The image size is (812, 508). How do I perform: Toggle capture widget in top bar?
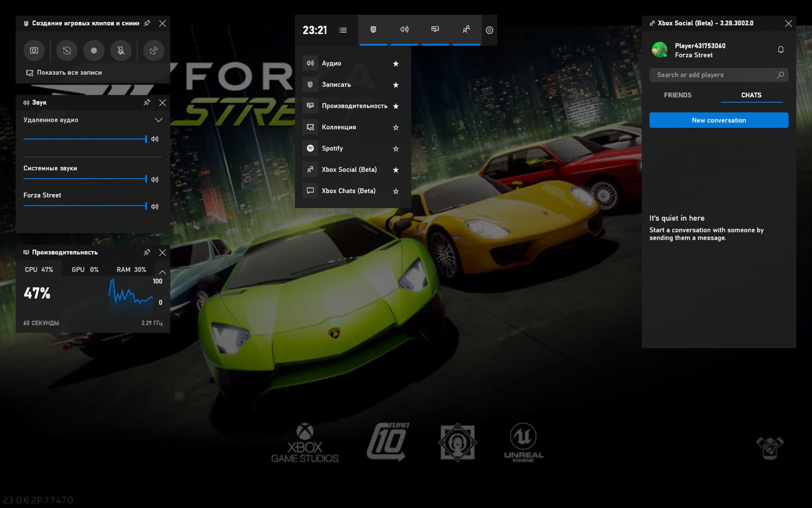click(x=373, y=30)
